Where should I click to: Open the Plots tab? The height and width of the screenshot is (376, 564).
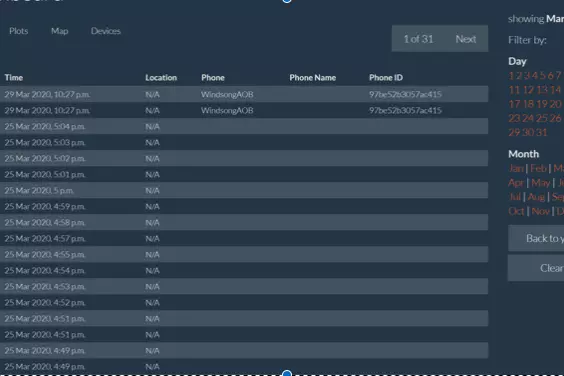pos(19,31)
